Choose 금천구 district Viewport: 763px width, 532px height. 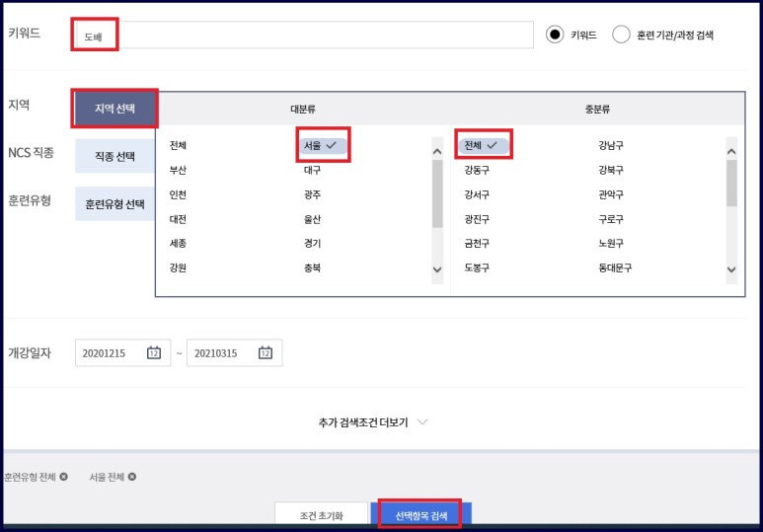[x=477, y=243]
